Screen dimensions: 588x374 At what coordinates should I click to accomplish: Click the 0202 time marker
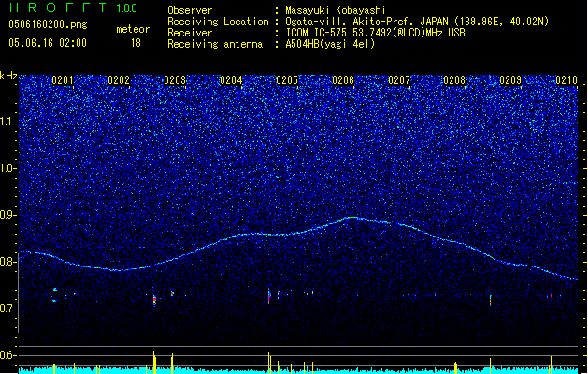click(119, 80)
